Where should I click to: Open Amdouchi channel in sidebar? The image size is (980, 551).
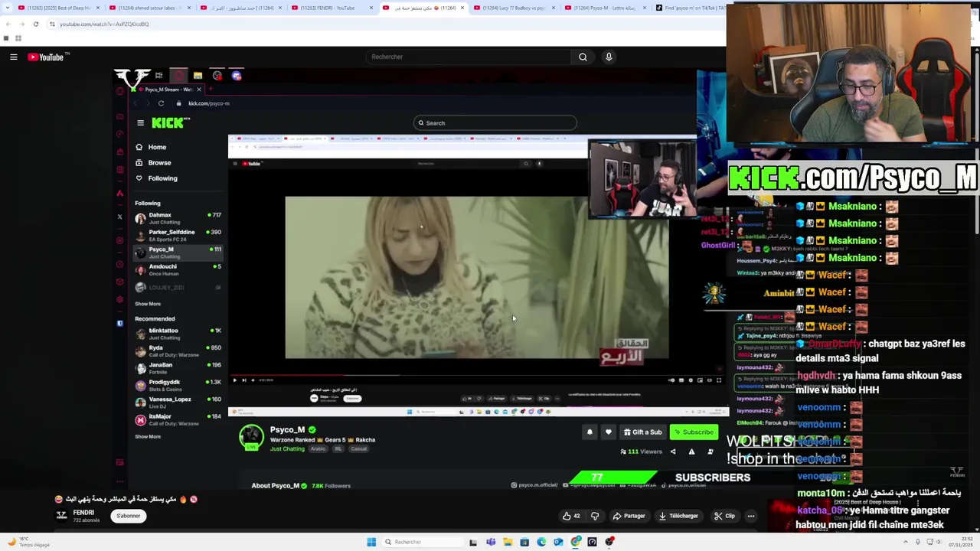tap(178, 269)
